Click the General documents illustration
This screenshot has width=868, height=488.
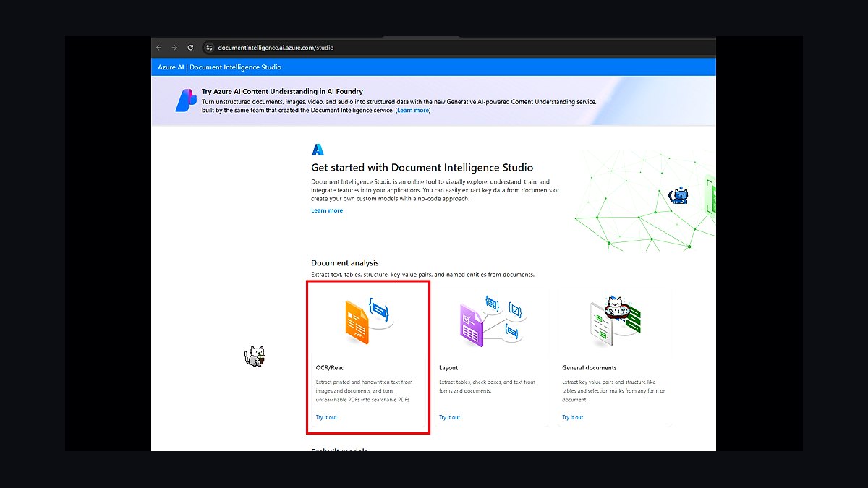pyautogui.click(x=615, y=320)
